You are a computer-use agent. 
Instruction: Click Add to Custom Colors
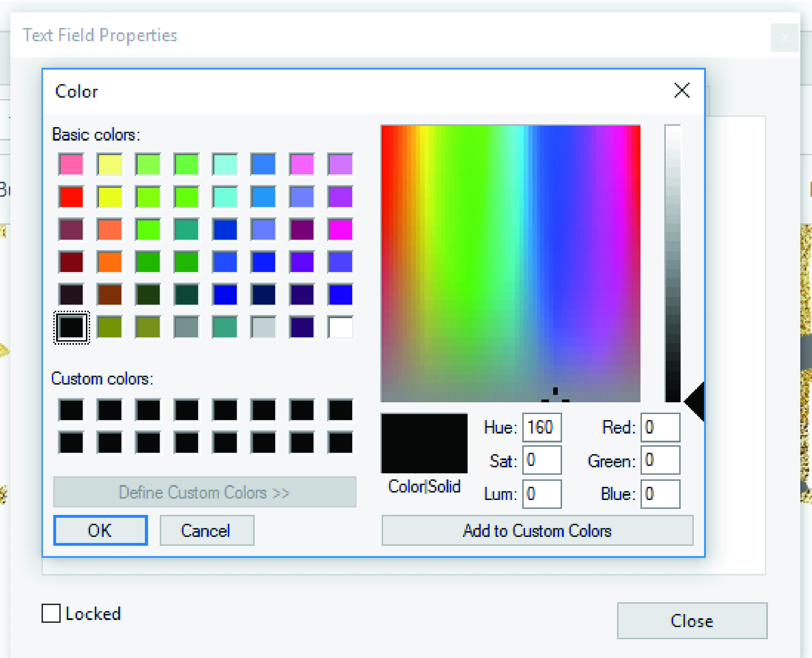tap(537, 530)
